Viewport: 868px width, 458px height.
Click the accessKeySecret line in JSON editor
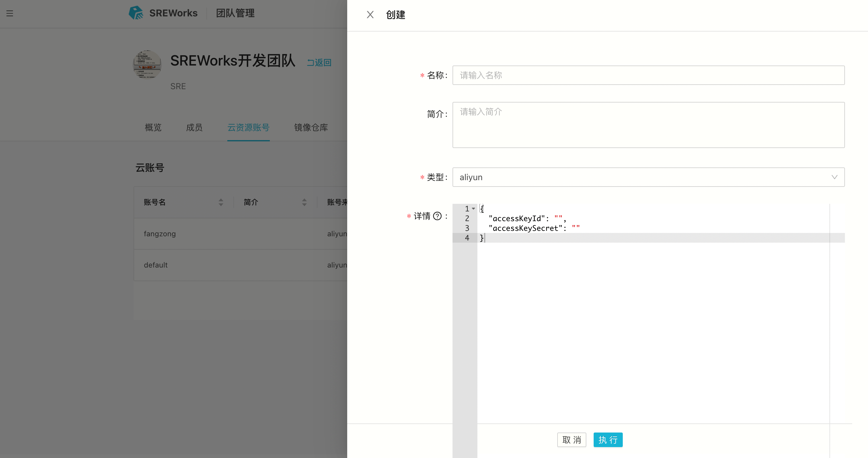coord(534,228)
